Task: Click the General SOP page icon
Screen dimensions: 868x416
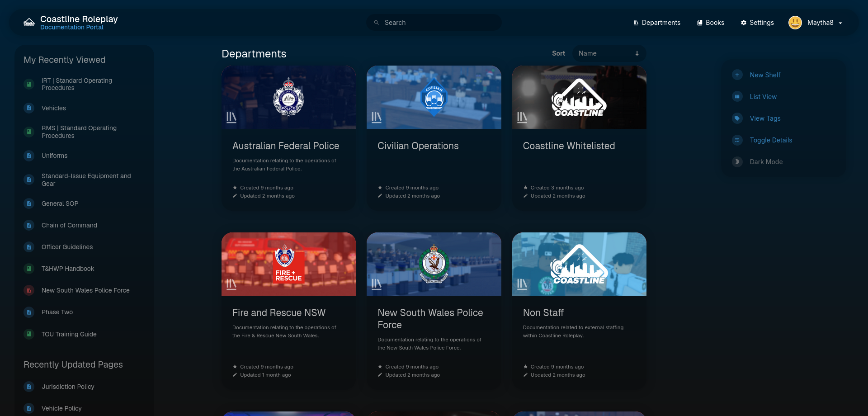Action: (29, 203)
